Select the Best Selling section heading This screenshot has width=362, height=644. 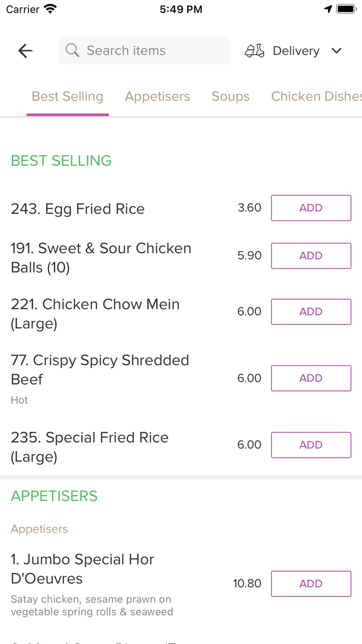61,160
